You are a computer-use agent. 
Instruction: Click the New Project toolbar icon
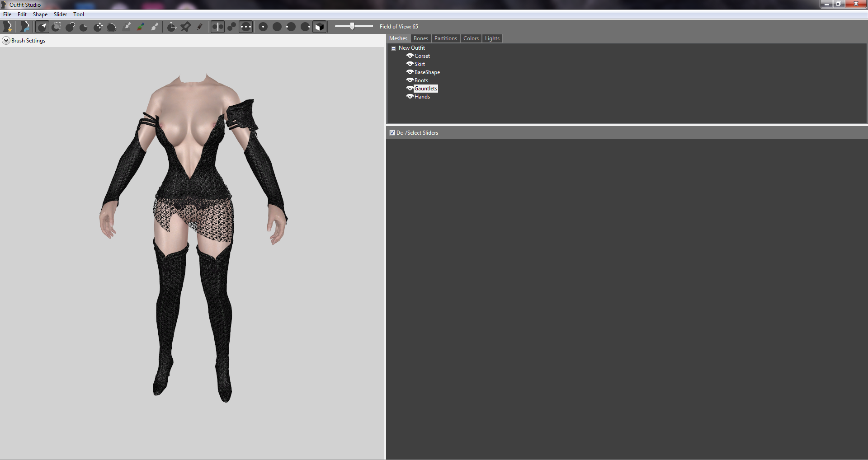tap(8, 27)
